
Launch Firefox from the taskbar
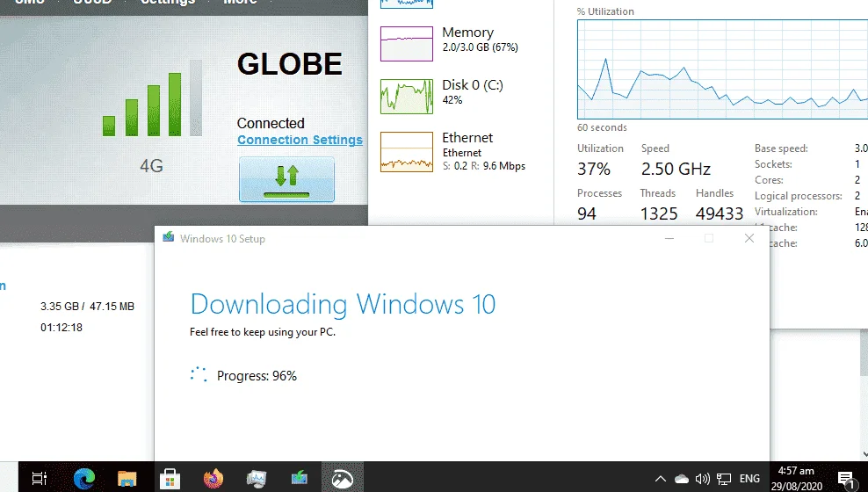click(213, 478)
